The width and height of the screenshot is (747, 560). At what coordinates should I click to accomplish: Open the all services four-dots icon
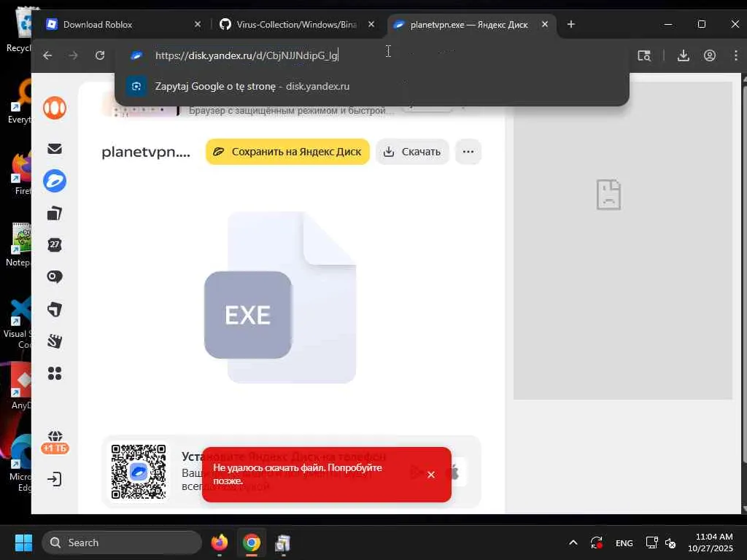[x=55, y=373]
